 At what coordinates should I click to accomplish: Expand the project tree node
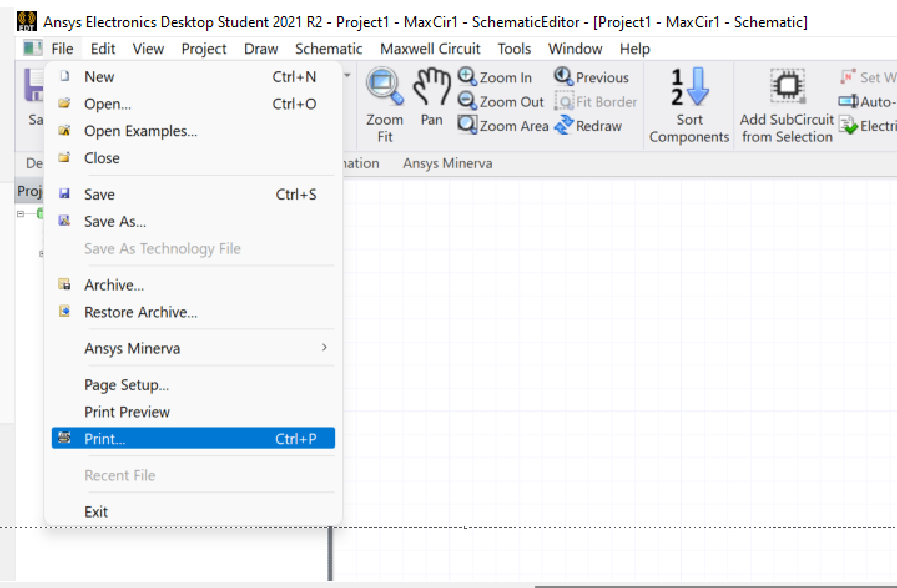point(21,214)
